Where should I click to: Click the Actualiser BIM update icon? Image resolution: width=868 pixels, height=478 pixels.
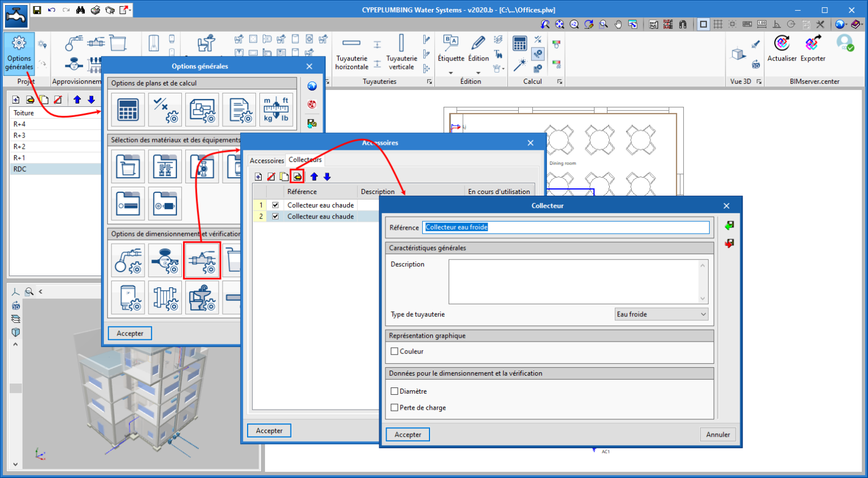point(782,44)
